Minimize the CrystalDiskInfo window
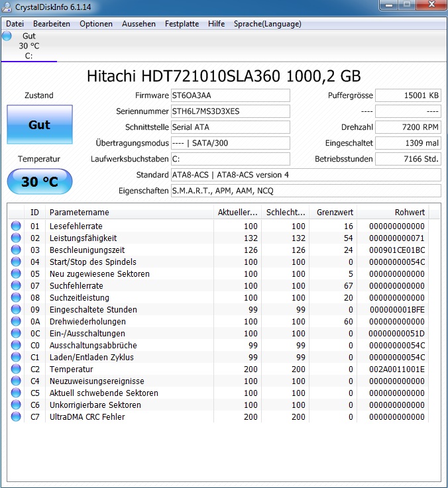This screenshot has width=448, height=488. point(388,5)
